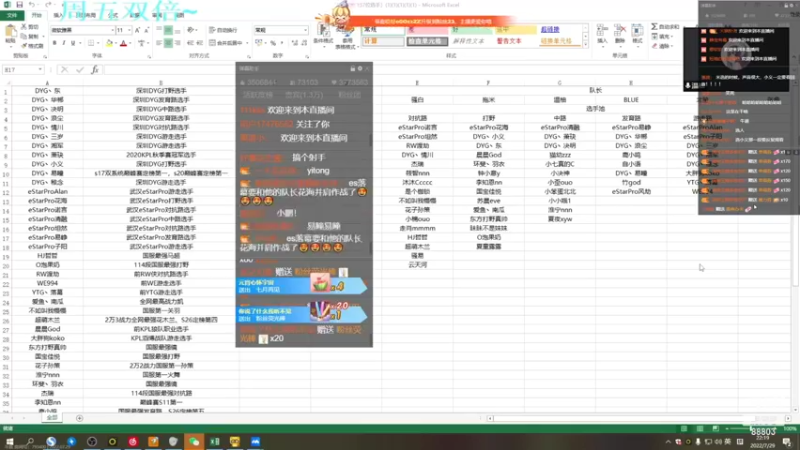Click the Decrease Indent icon
The width and height of the screenshot is (800, 450).
(x=190, y=43)
